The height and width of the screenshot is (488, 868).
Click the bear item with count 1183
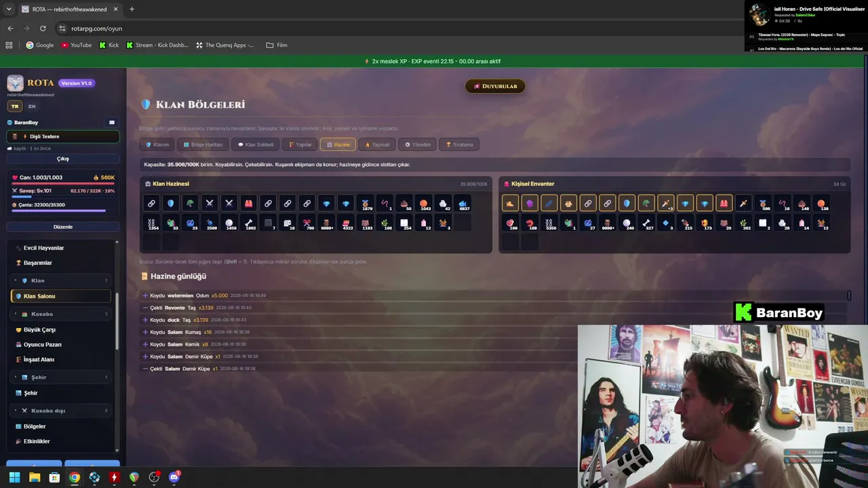pos(366,223)
